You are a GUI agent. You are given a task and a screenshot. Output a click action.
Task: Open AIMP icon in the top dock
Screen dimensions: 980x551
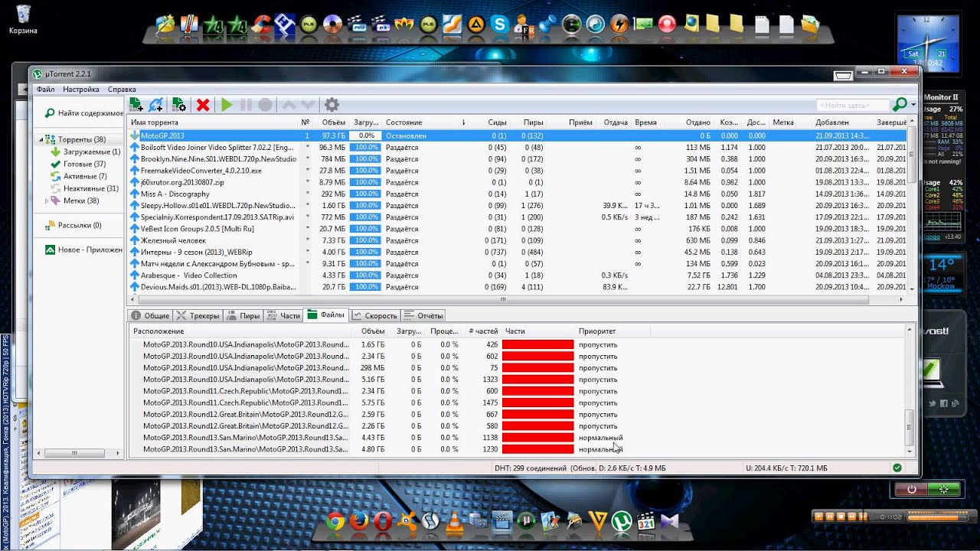pos(476,24)
